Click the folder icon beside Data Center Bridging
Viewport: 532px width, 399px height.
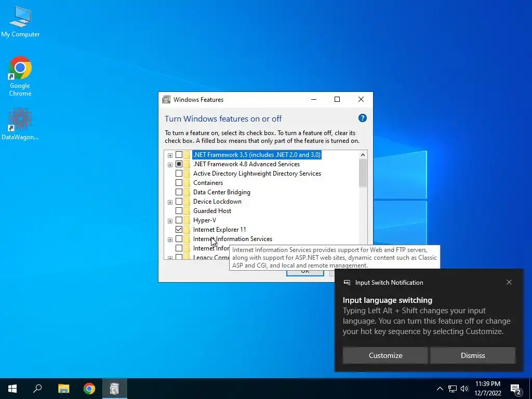tap(187, 192)
